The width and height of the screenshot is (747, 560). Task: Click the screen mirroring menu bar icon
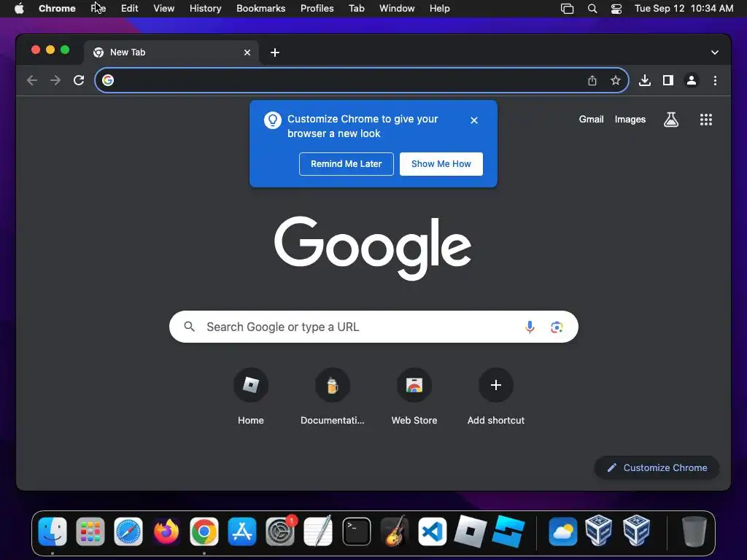pyautogui.click(x=567, y=9)
